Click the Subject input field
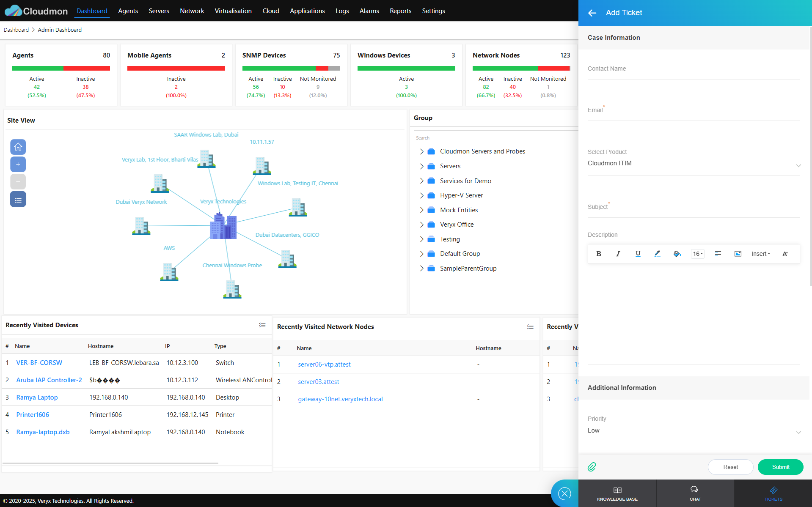The height and width of the screenshot is (507, 812). point(694,208)
